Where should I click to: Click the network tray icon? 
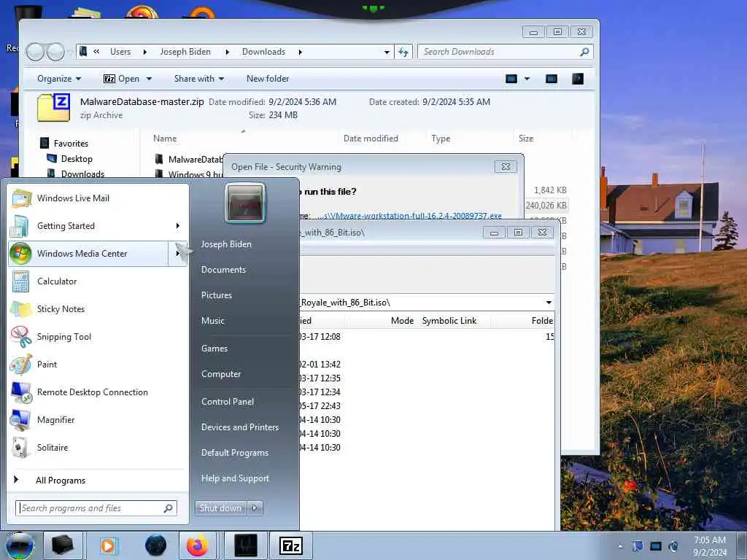656,546
